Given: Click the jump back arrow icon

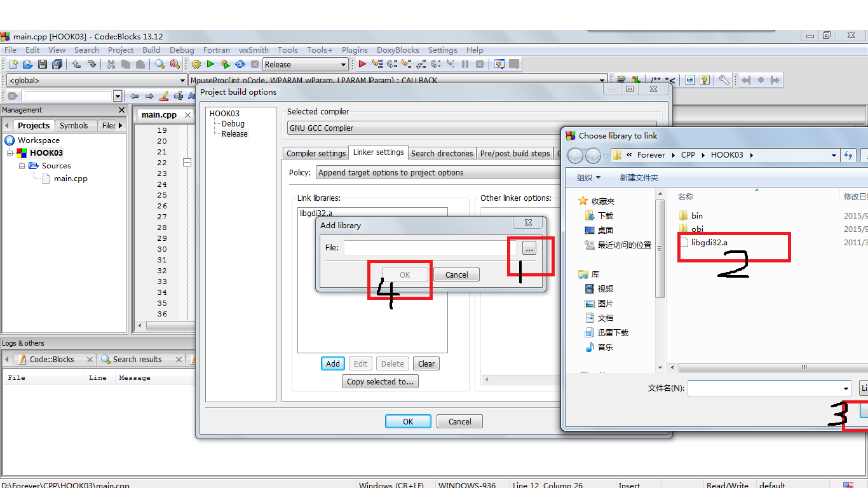Looking at the screenshot, I should 134,96.
